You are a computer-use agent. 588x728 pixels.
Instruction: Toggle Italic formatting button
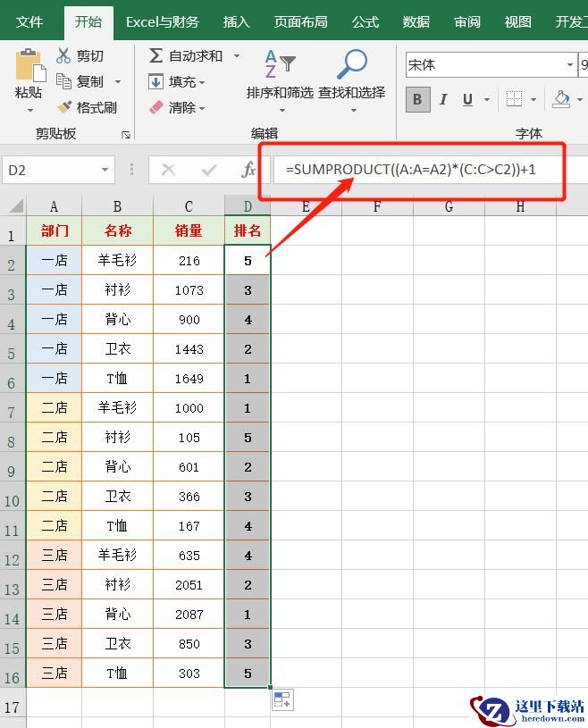point(443,99)
